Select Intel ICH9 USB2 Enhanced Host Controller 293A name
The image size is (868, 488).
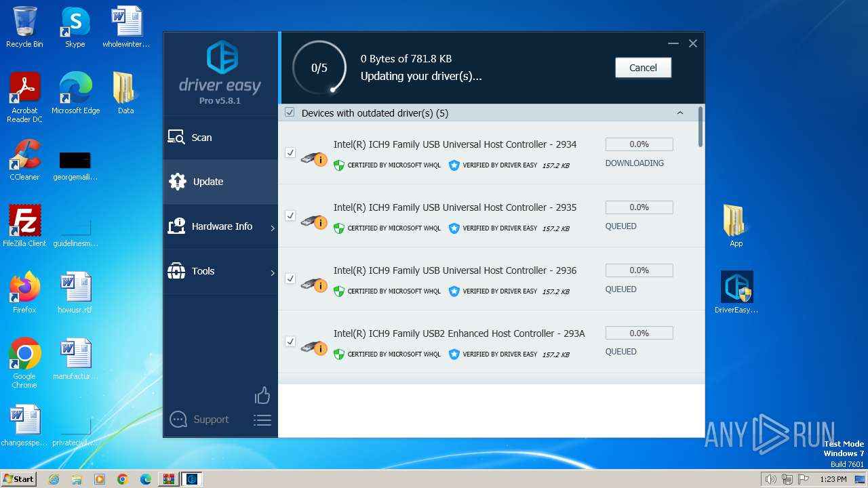tap(459, 333)
